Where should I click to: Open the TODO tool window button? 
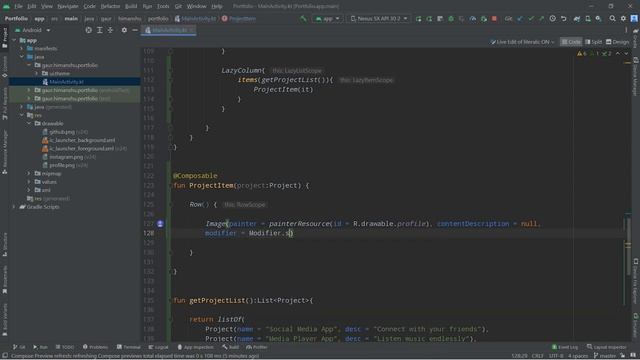click(x=65, y=347)
